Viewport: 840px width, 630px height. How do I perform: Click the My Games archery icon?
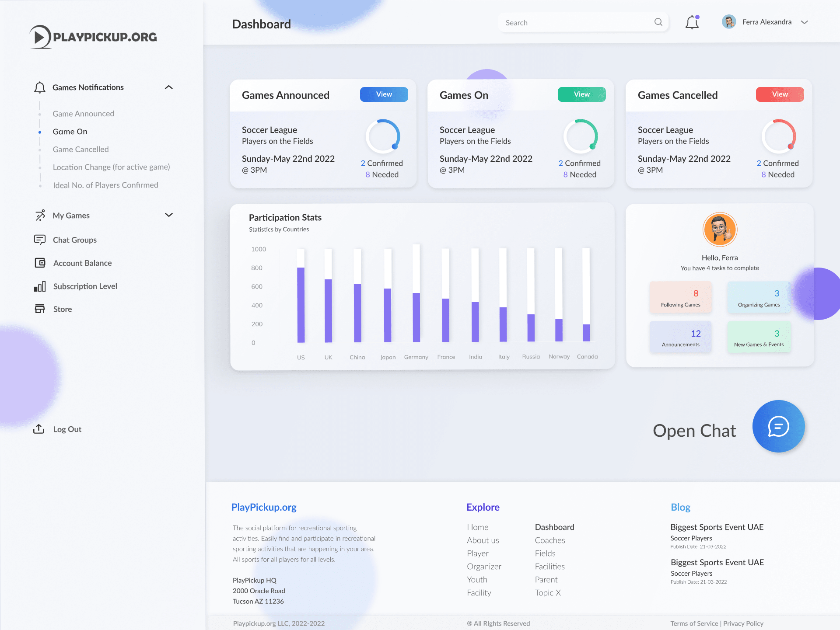(x=40, y=215)
